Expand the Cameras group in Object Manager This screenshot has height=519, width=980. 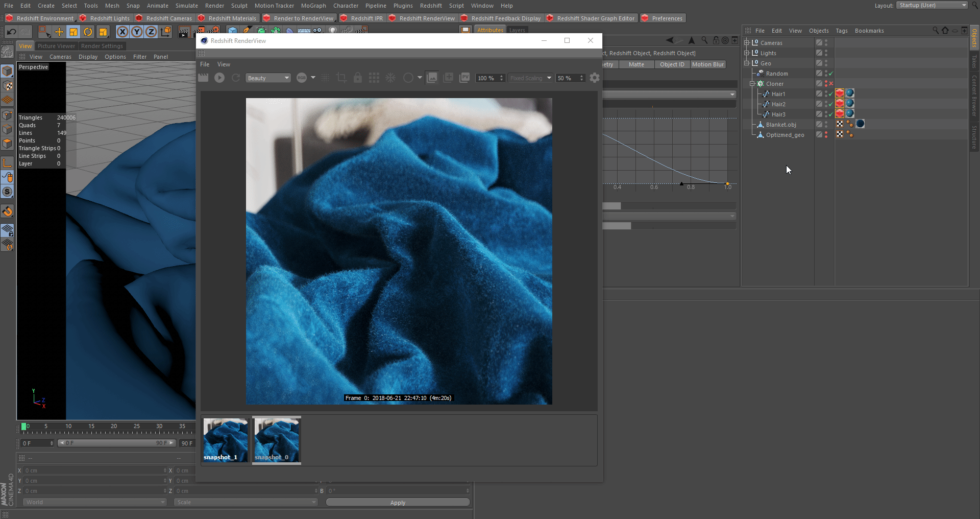pos(747,43)
